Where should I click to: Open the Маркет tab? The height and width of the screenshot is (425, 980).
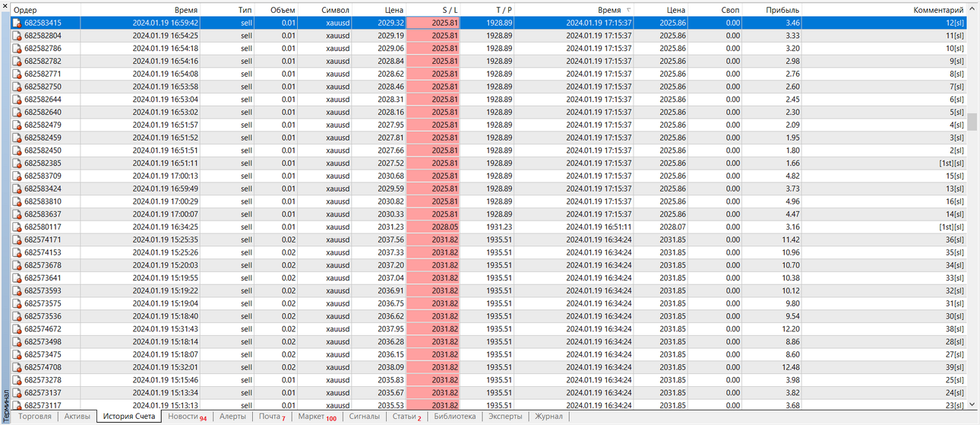pos(317,417)
